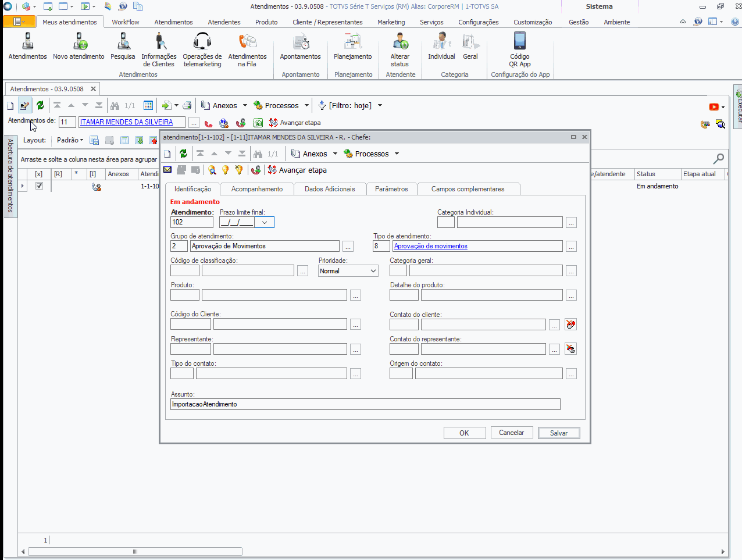Click the eraser icon beside Contato do cliente
Viewport: 742px width, 560px height.
click(x=570, y=324)
